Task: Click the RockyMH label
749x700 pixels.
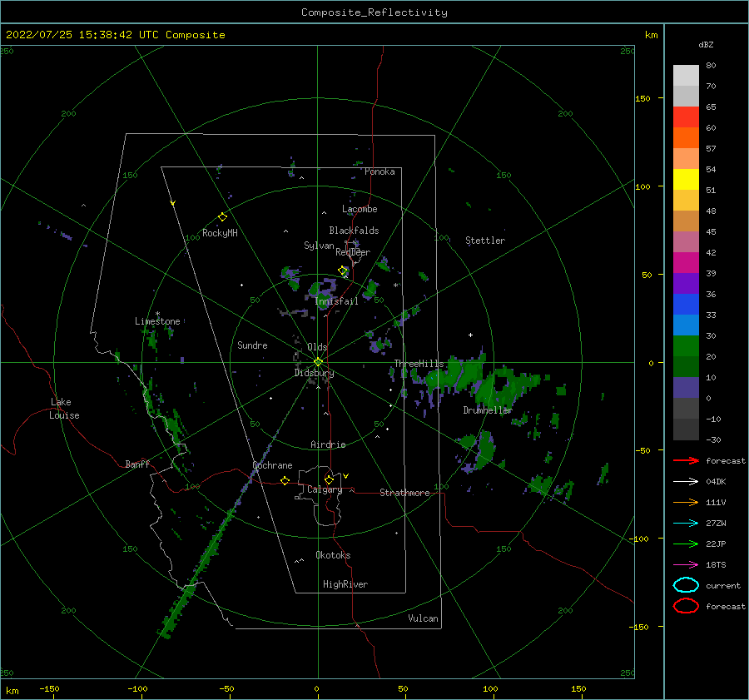Action: coord(220,233)
